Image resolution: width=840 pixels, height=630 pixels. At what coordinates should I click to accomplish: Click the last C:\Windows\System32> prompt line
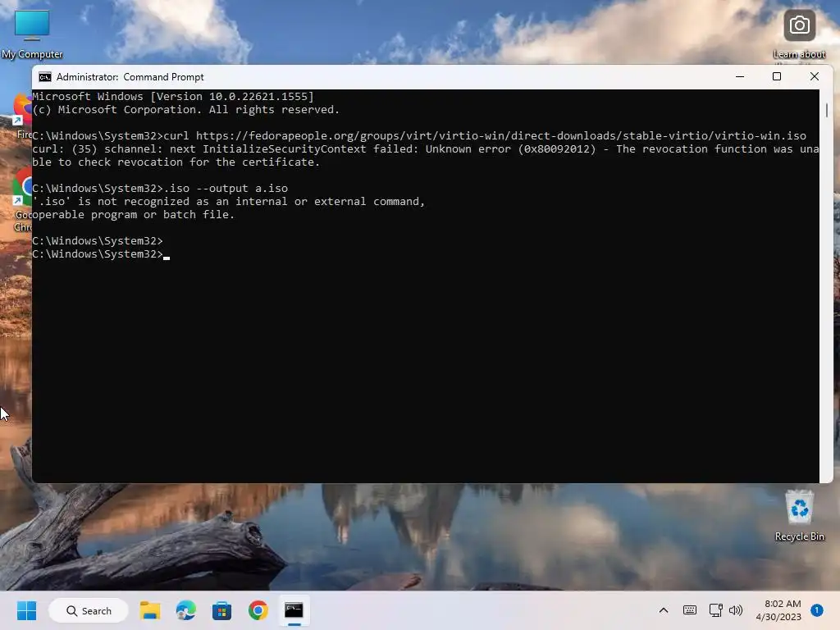[101, 254]
